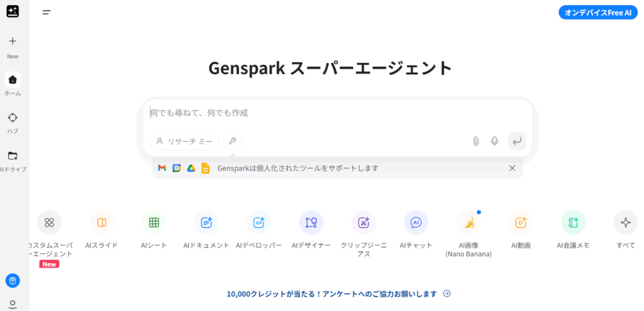Open AIデベロッパー tool
644x311 pixels.
[258, 222]
